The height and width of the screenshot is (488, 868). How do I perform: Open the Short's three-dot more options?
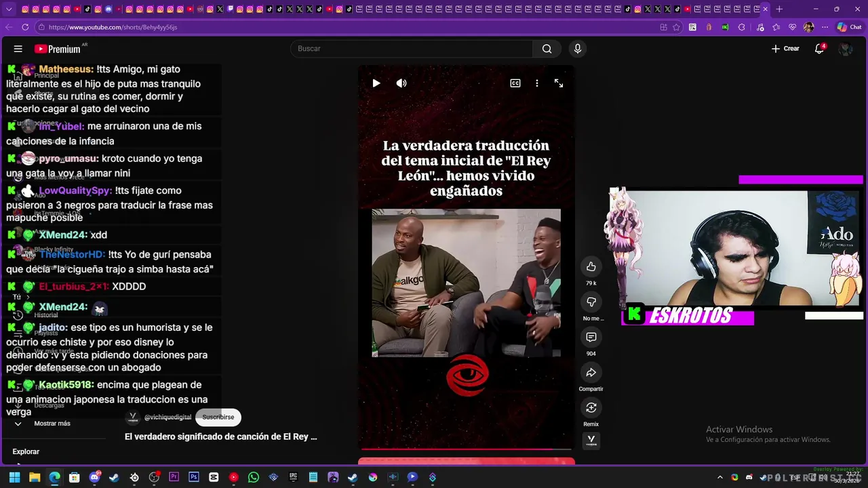(x=537, y=83)
